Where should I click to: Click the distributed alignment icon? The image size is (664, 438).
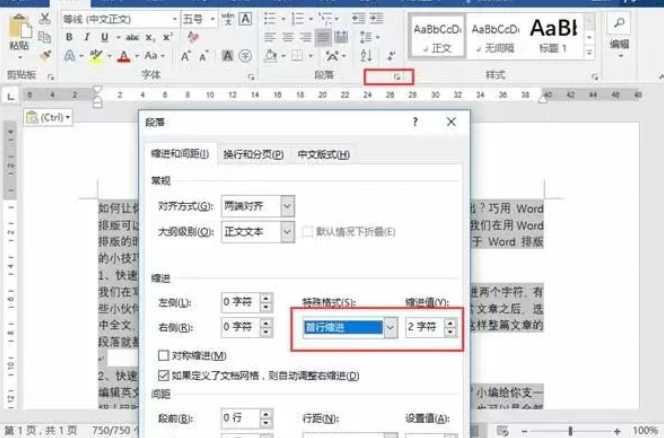(341, 37)
